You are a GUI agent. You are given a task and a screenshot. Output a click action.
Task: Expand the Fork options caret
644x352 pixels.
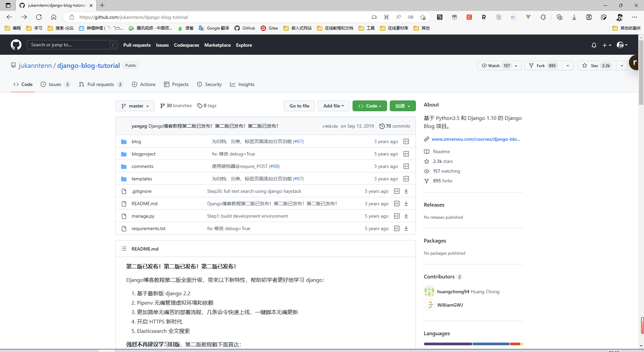point(568,66)
